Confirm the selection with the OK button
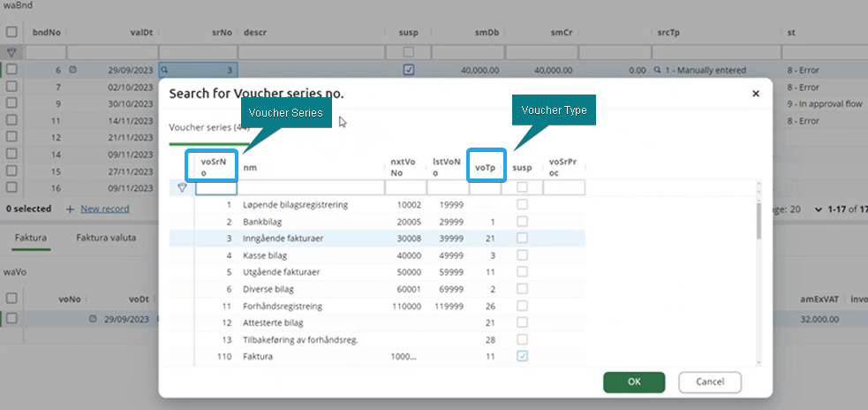The width and height of the screenshot is (868, 410). pos(634,382)
